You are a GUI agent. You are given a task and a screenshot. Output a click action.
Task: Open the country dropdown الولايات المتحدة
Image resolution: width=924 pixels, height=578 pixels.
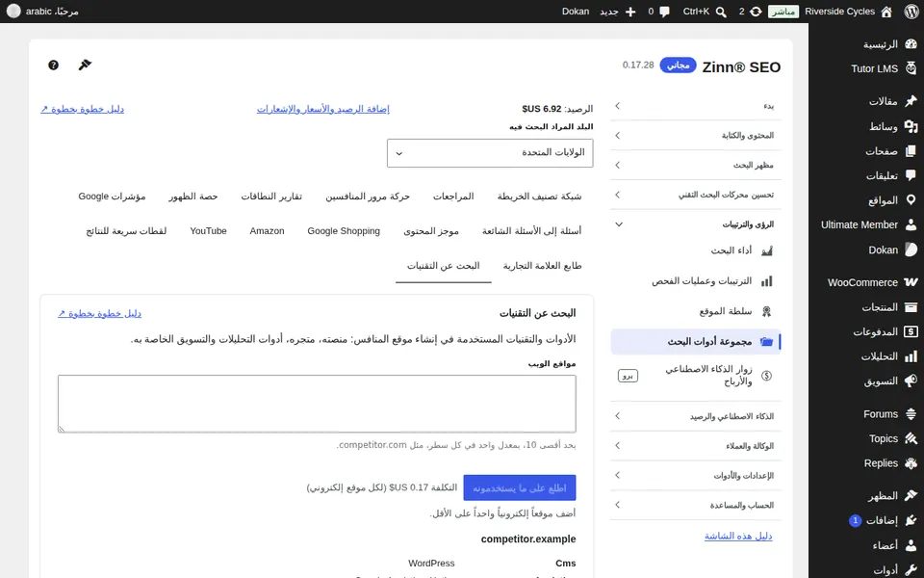(490, 153)
